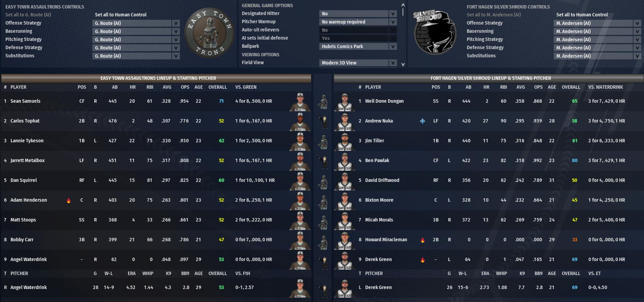The width and height of the screenshot is (644, 302).
Task: Set all Silver Shroud controls to Human Control
Action: pyautogui.click(x=582, y=15)
